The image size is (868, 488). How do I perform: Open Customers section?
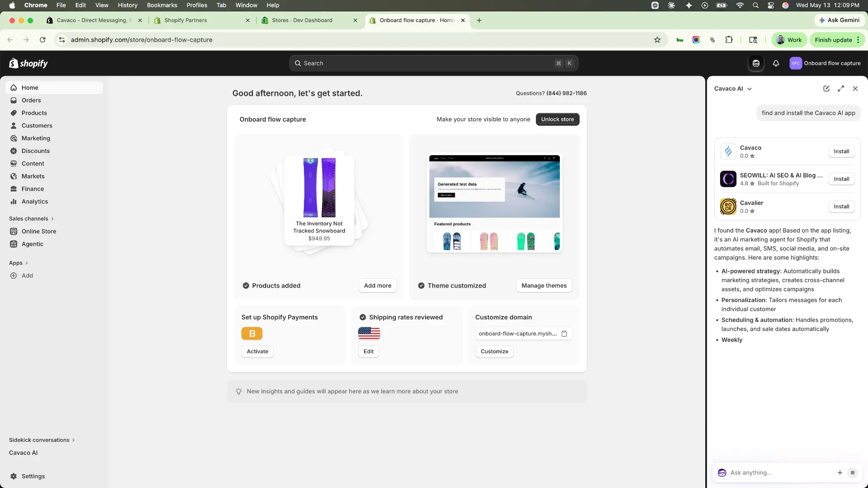(54, 126)
